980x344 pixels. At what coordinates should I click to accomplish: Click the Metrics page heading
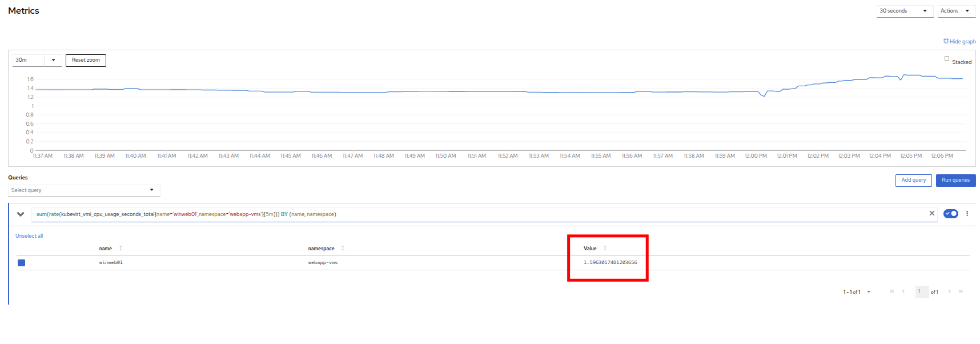click(23, 11)
